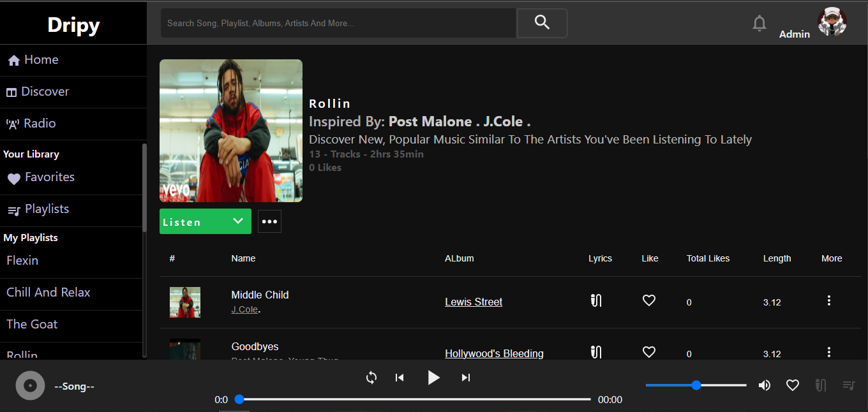Like the song Middle Child
Screen dimensions: 868x412
coord(649,300)
